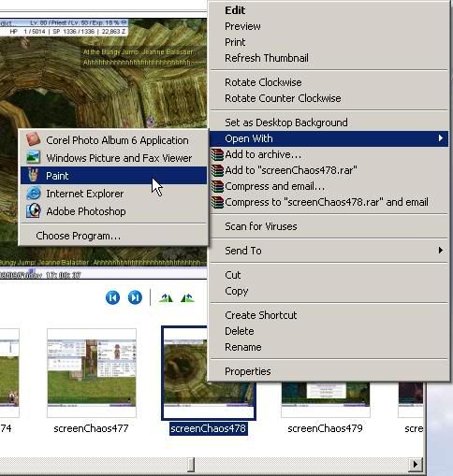Click the horizontal scrollbar right arrow

click(416, 465)
